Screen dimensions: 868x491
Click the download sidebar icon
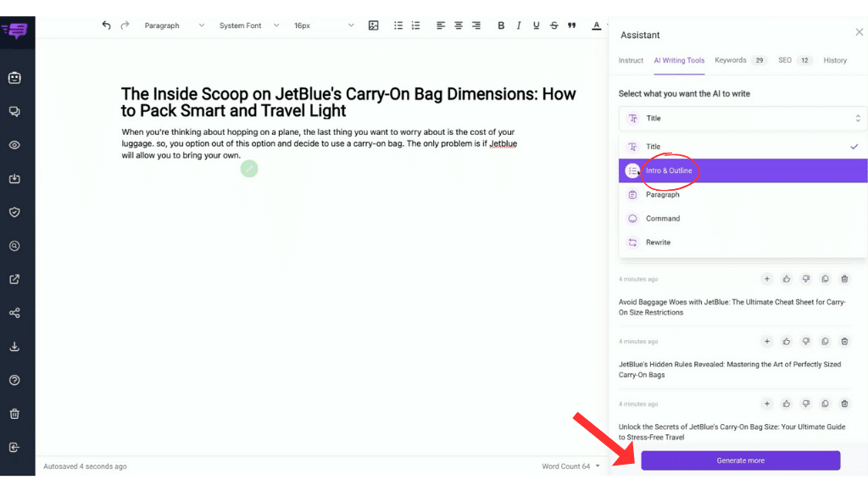coord(15,347)
